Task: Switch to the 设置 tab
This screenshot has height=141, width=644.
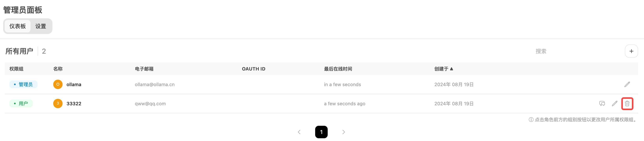Action: click(40, 26)
